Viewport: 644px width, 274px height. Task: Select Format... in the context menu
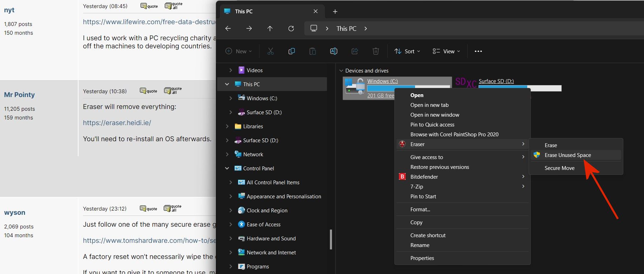click(x=420, y=210)
